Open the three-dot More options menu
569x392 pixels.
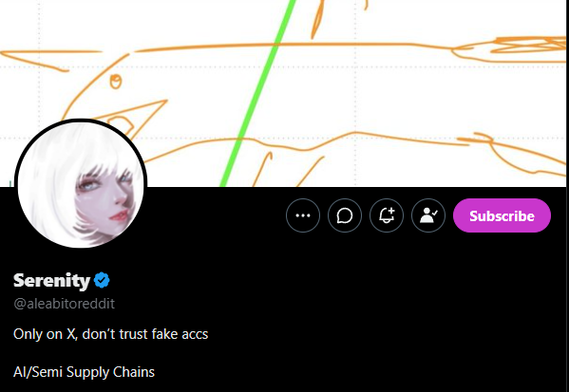tap(303, 215)
